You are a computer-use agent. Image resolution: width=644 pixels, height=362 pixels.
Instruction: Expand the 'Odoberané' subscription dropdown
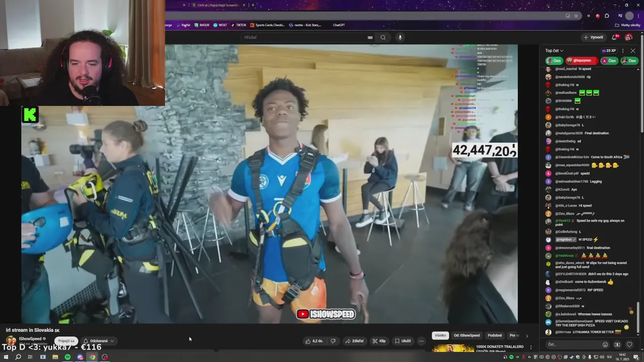coord(98,341)
